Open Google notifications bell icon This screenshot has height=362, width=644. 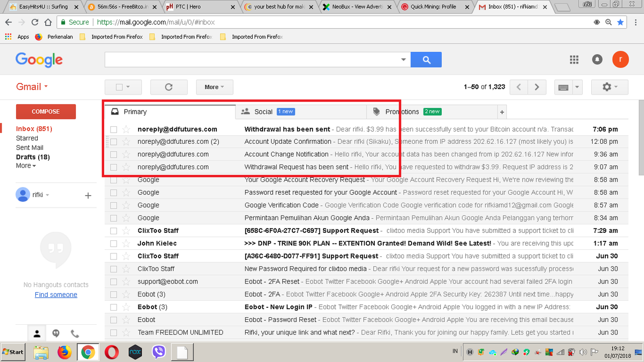click(597, 59)
